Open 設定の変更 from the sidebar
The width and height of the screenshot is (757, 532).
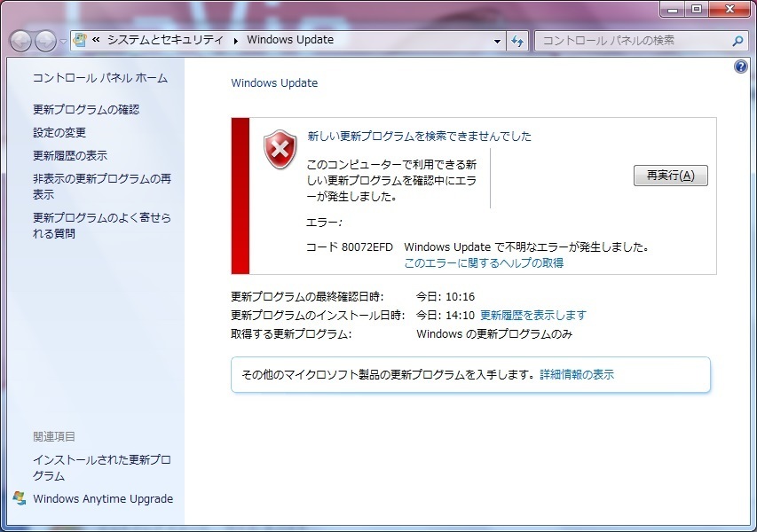(59, 131)
